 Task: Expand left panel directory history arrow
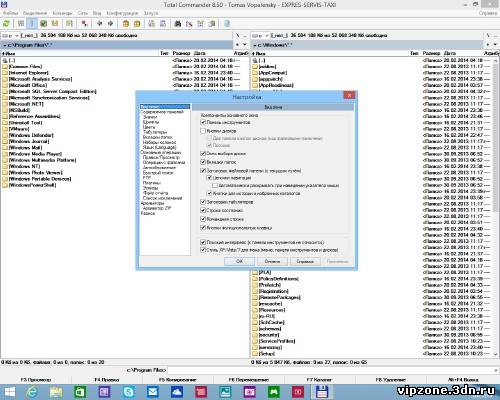click(x=245, y=45)
